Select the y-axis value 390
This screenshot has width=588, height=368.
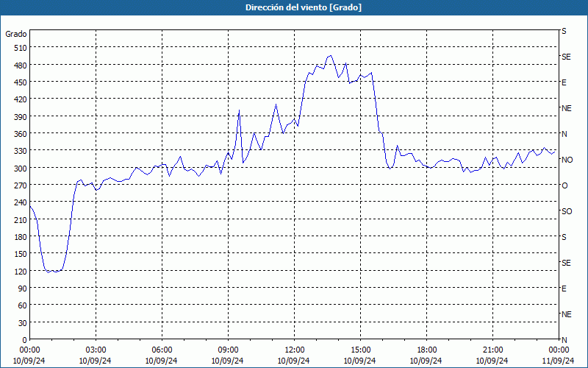[x=21, y=116]
